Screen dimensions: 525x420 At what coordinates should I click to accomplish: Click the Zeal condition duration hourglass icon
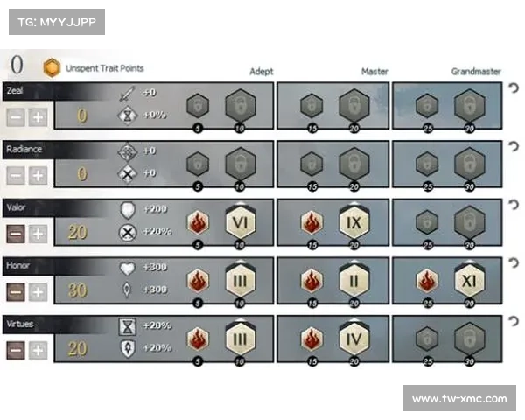click(128, 115)
